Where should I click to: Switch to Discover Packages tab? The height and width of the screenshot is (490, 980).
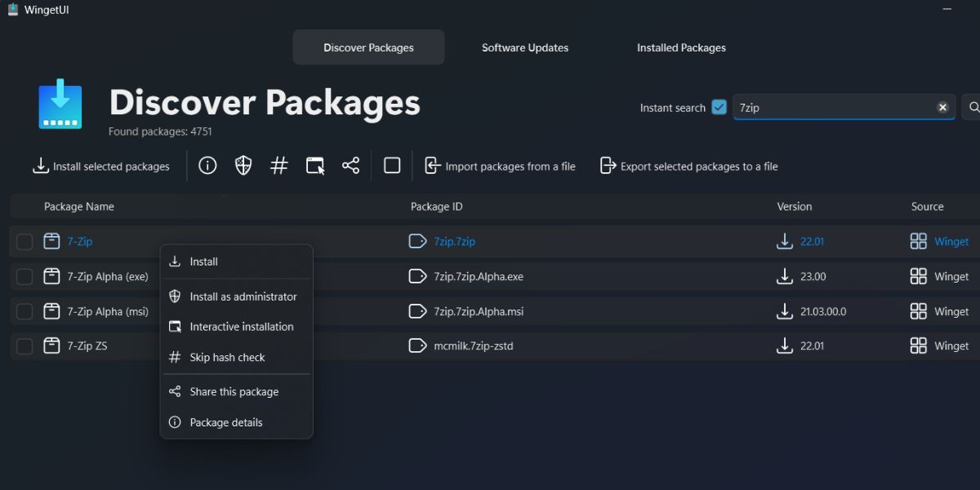(x=368, y=47)
